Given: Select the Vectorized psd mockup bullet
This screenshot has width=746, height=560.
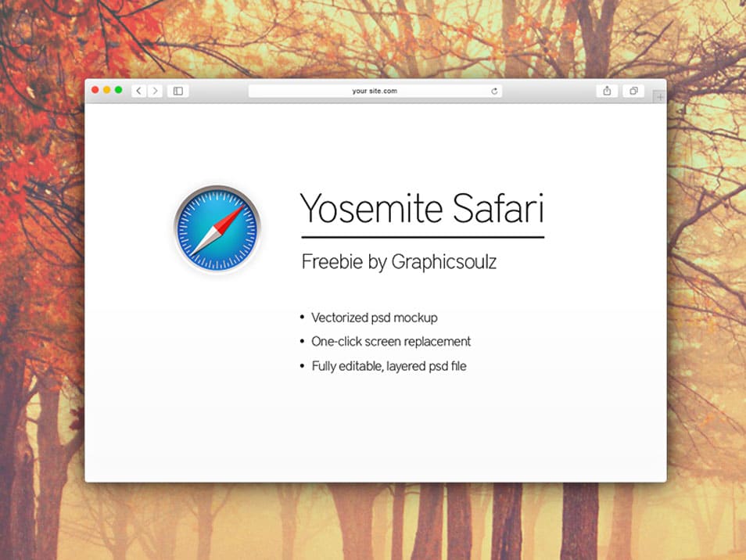Looking at the screenshot, I should tap(369, 318).
